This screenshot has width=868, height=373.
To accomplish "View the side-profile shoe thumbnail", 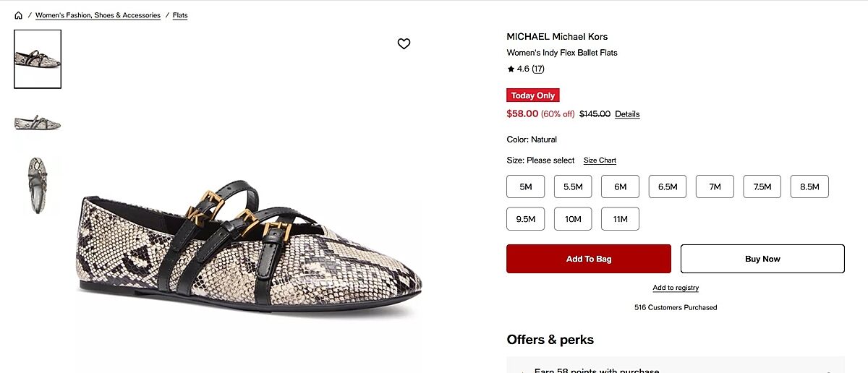I will pos(38,123).
